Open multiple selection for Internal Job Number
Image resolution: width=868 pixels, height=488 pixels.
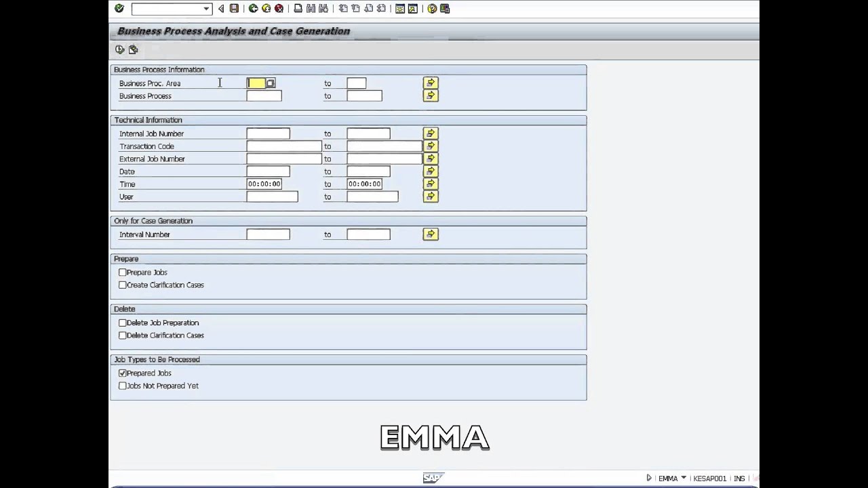tap(431, 134)
